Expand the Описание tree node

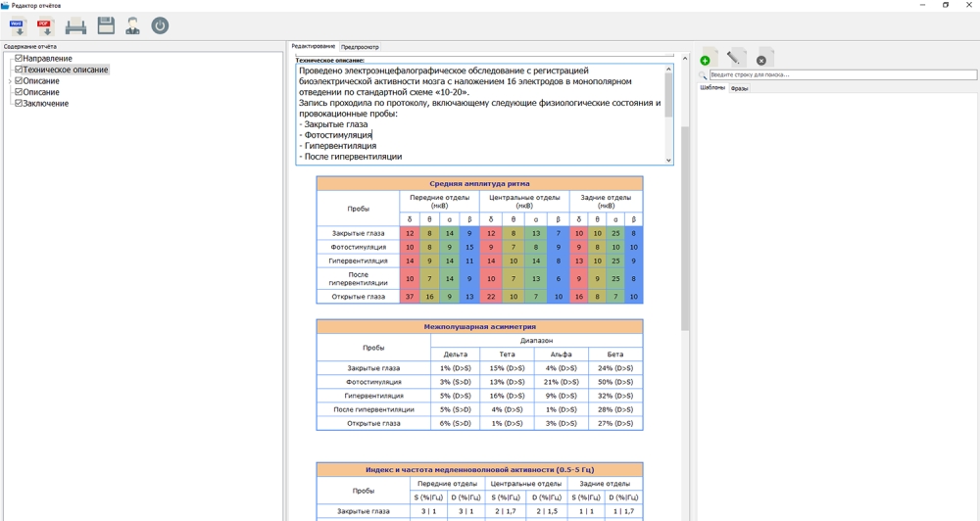(10, 81)
